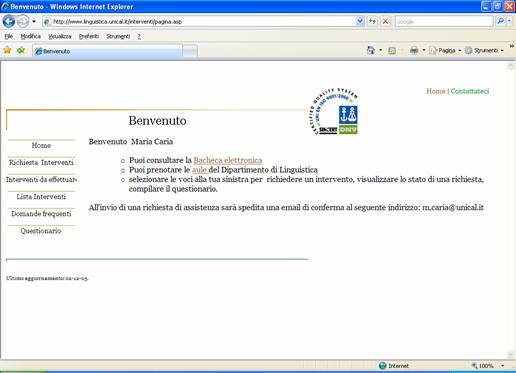The height and width of the screenshot is (373, 516).
Task: Open the Pagina toolbar menu
Action: pyautogui.click(x=445, y=50)
